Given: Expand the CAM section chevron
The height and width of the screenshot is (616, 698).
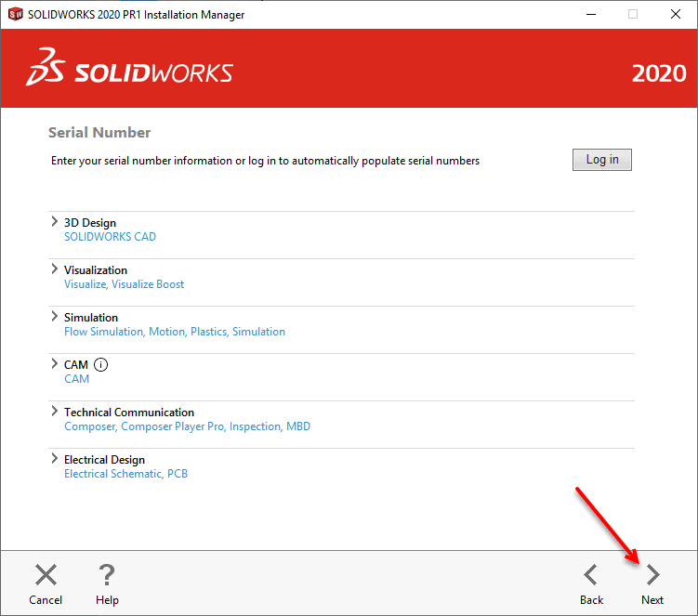Looking at the screenshot, I should coord(54,363).
